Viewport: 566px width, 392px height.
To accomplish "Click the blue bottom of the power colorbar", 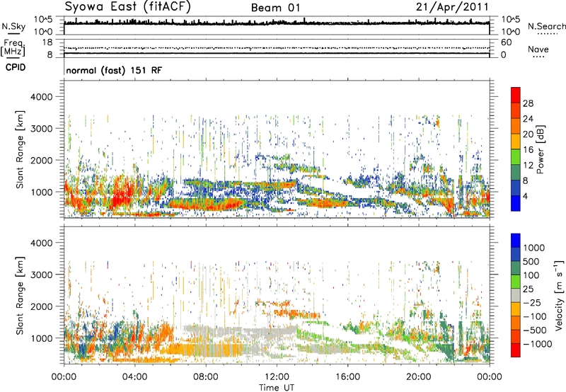I will click(x=516, y=203).
